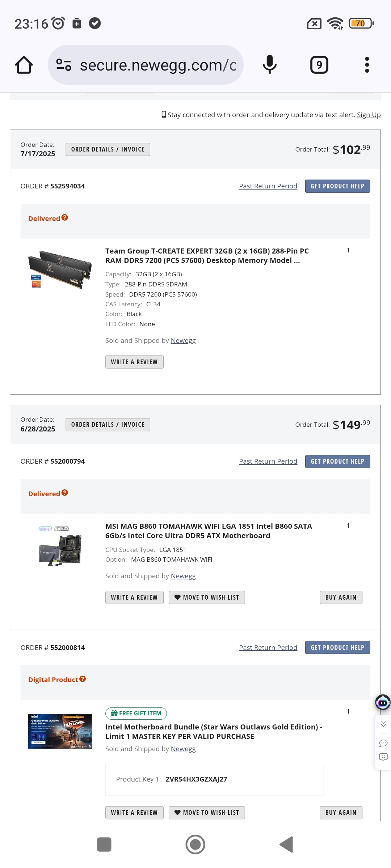Collapse the floating side widget panel

(x=383, y=724)
